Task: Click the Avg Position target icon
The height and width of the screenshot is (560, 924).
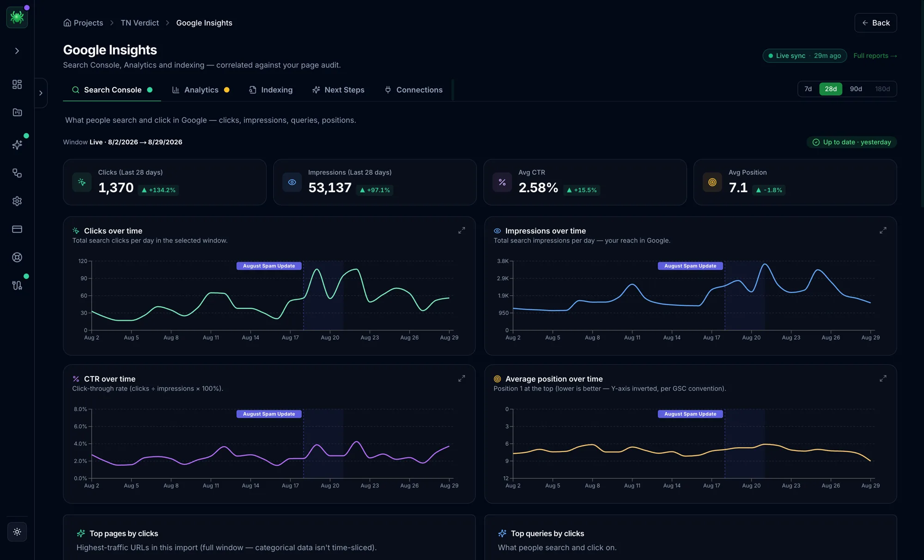Action: pyautogui.click(x=712, y=182)
